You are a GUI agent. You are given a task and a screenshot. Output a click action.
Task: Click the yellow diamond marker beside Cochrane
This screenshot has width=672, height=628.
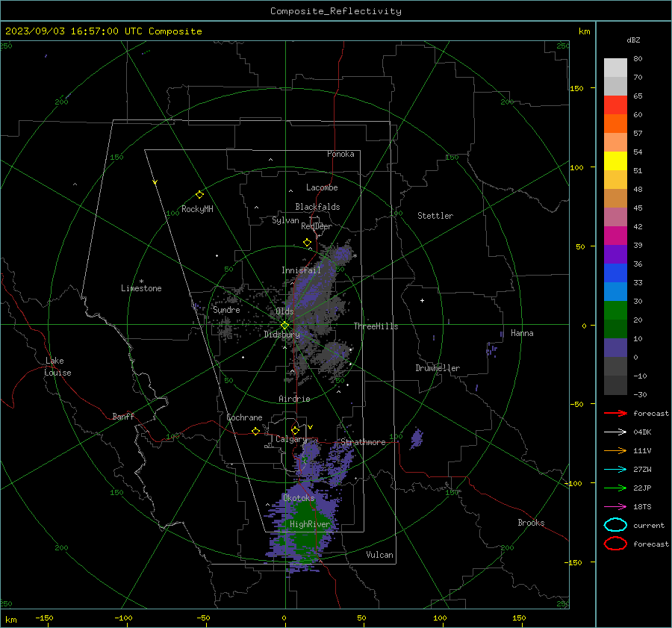tap(255, 432)
